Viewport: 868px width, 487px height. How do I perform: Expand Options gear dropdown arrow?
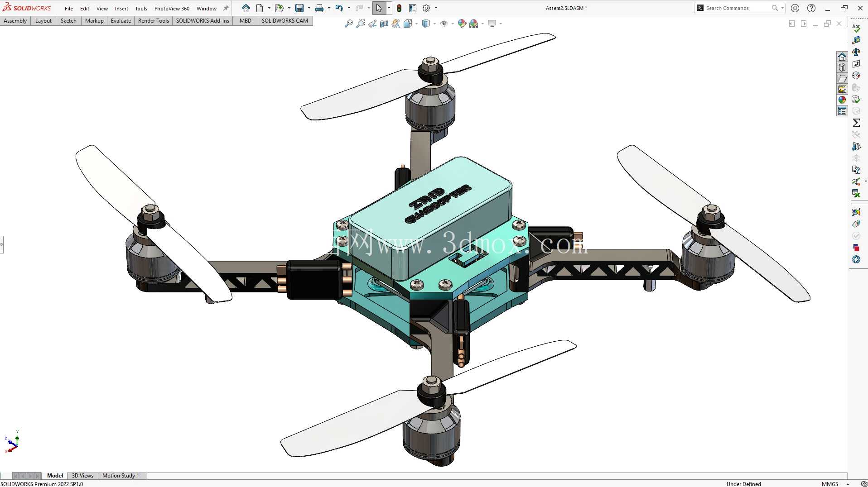[x=436, y=8]
